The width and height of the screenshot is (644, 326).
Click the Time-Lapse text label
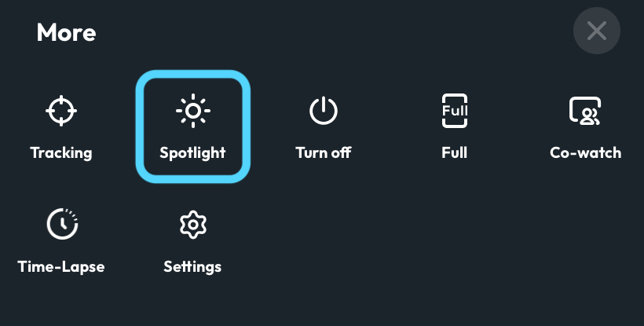[60, 266]
